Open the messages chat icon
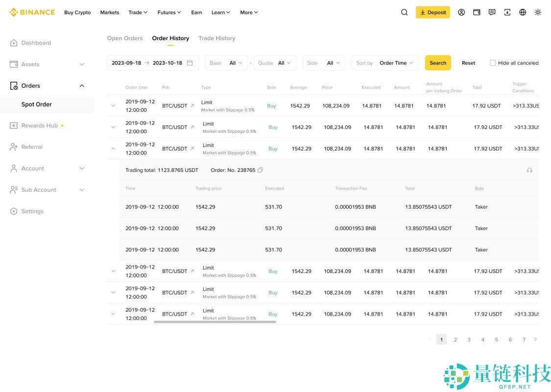This screenshot has width=551, height=392. tap(492, 12)
